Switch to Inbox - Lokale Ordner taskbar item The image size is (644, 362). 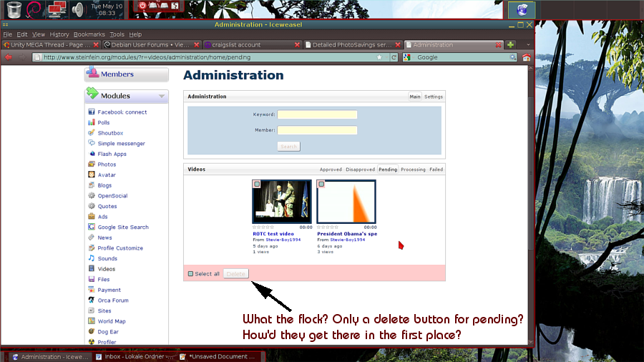(x=135, y=357)
